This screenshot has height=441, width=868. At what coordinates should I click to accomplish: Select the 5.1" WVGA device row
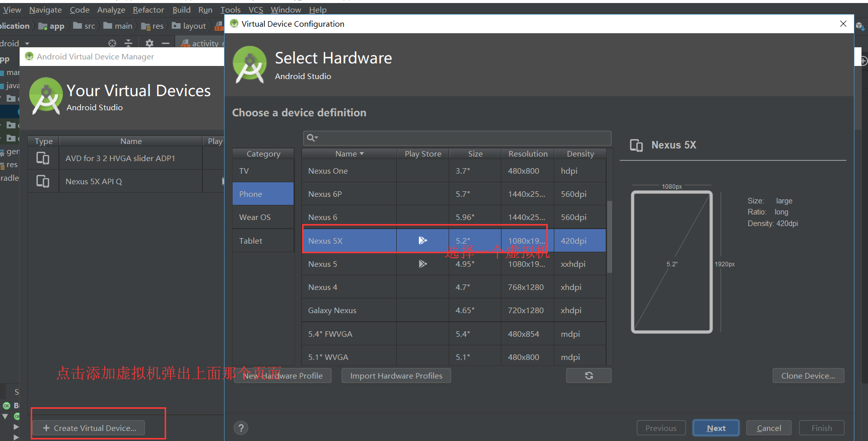(x=454, y=356)
